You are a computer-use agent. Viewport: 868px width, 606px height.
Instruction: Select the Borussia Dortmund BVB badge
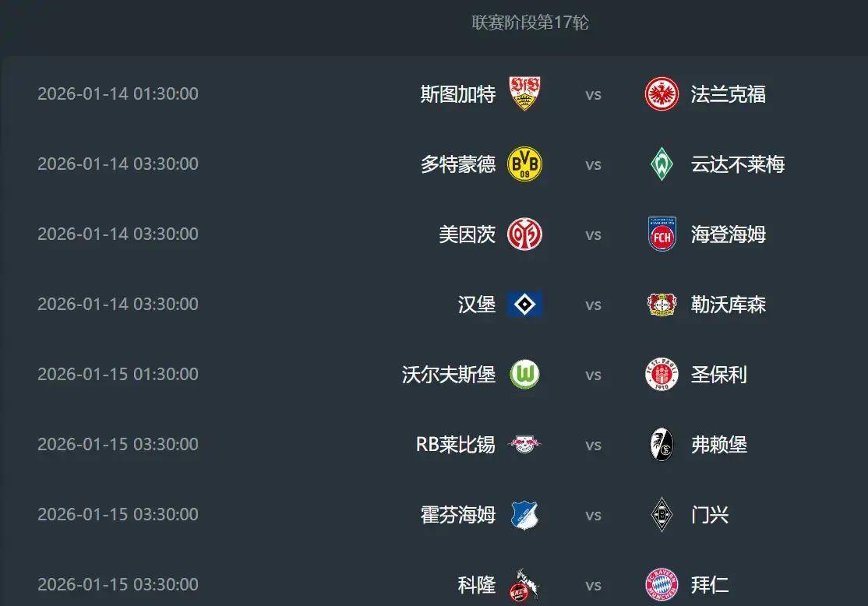524,164
